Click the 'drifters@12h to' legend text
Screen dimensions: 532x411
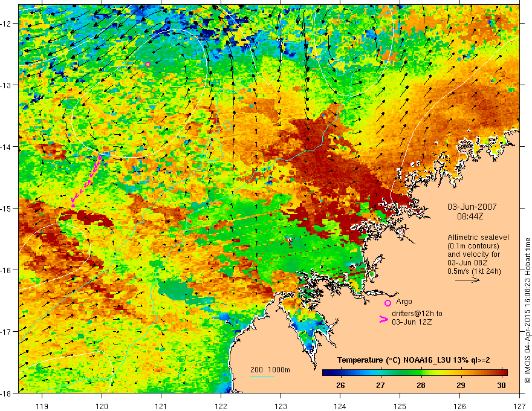(x=417, y=314)
